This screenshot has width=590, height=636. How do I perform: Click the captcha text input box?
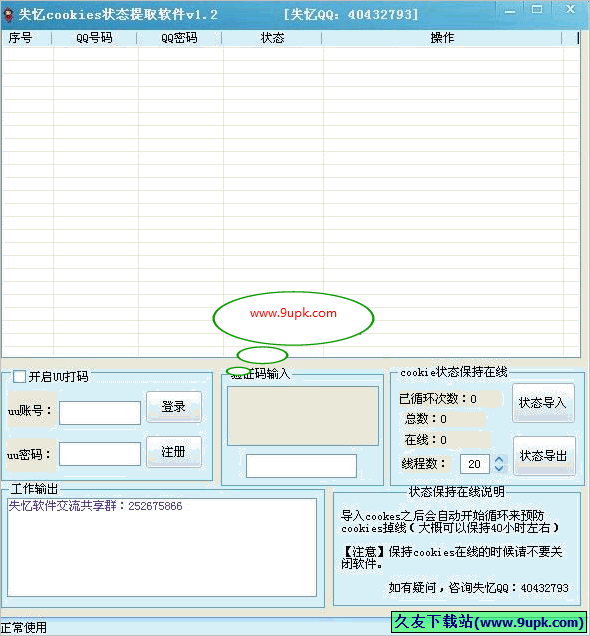(301, 466)
